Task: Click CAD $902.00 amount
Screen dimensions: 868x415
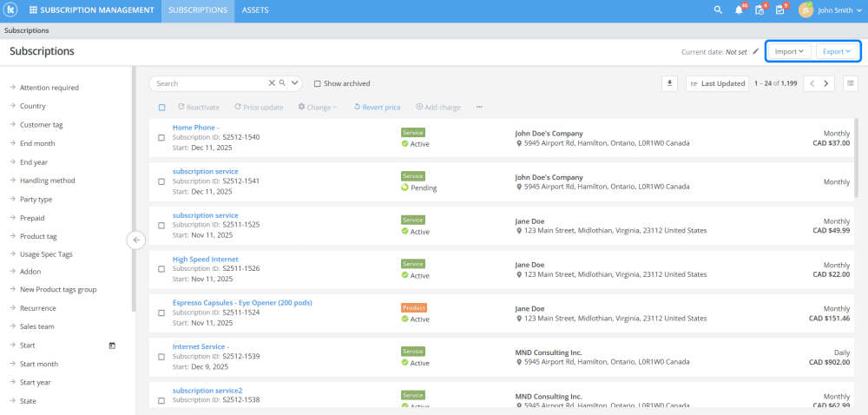Action: point(829,362)
